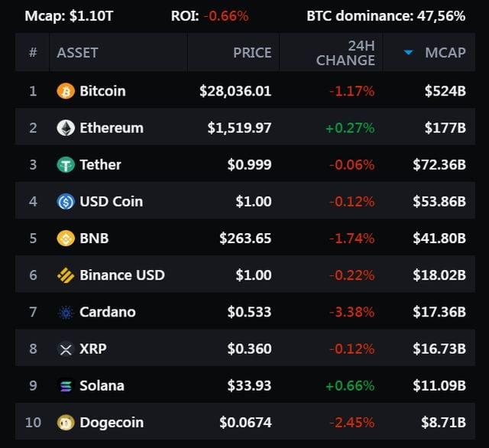The height and width of the screenshot is (448, 489).
Task: Click the BNB logo icon
Action: coord(66,239)
